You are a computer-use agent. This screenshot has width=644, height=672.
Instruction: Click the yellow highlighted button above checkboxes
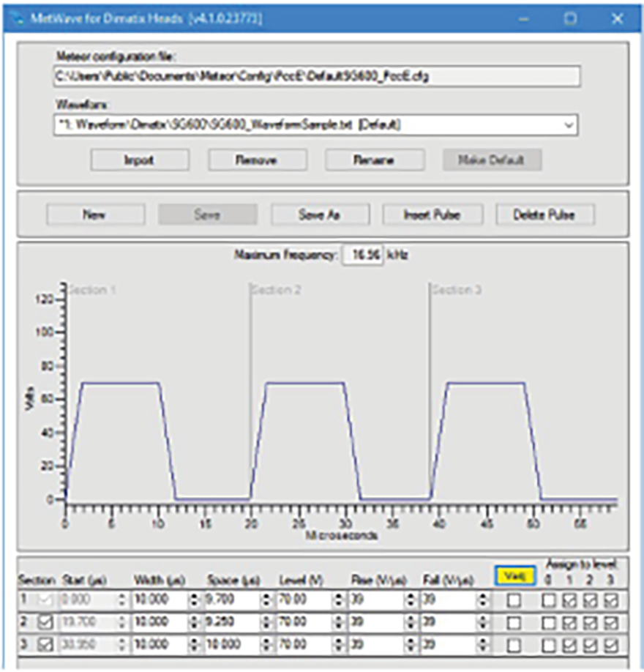514,576
